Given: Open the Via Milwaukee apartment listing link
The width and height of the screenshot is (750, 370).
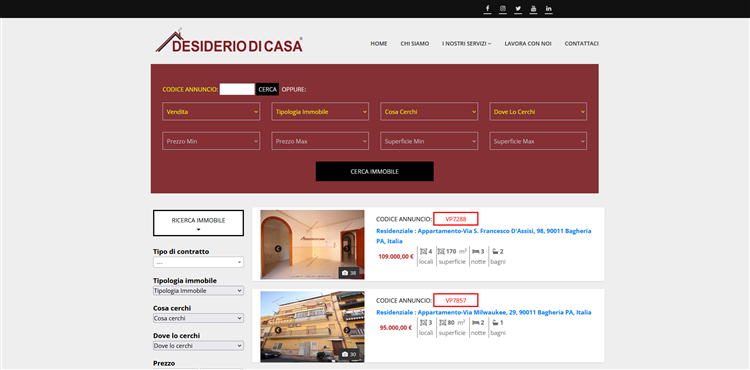Looking at the screenshot, I should pyautogui.click(x=484, y=313).
